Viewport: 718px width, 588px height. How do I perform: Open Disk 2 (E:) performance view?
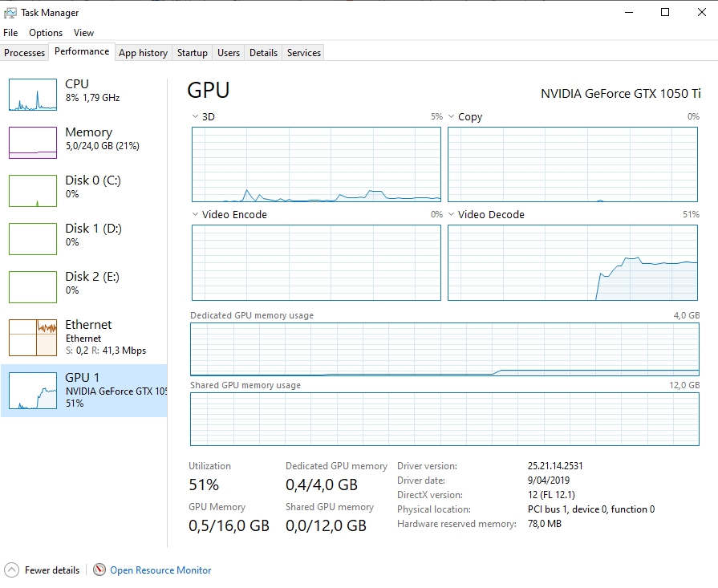(x=92, y=282)
